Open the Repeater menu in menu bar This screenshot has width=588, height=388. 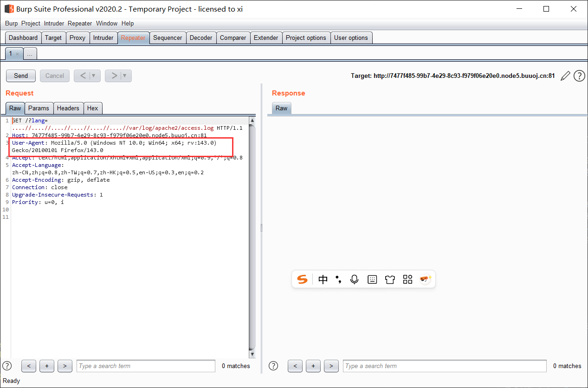[80, 23]
